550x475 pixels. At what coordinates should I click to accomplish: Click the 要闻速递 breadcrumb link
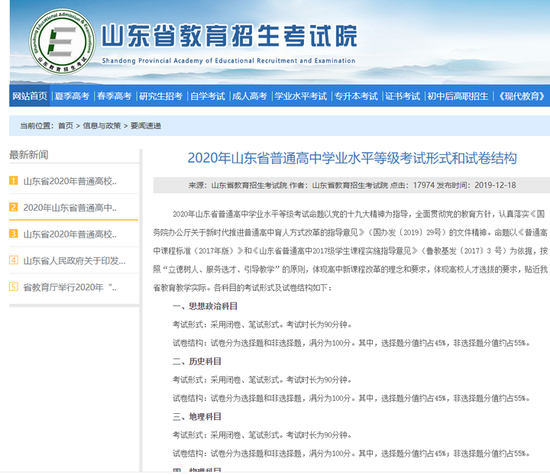146,126
